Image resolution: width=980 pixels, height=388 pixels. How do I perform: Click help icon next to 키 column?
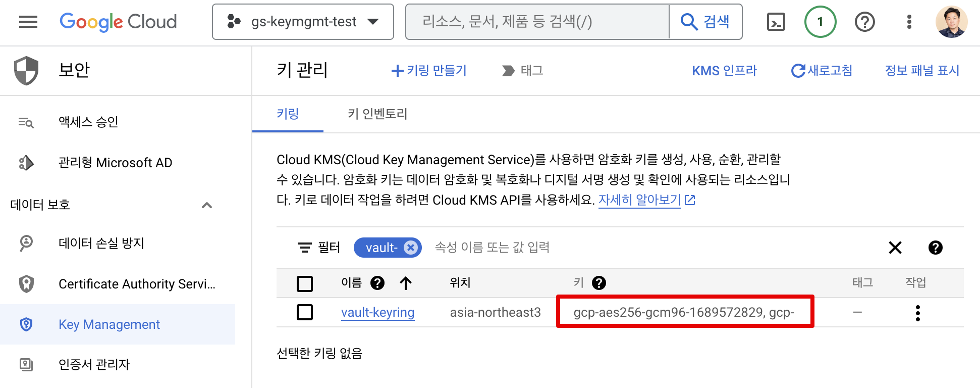click(x=599, y=283)
